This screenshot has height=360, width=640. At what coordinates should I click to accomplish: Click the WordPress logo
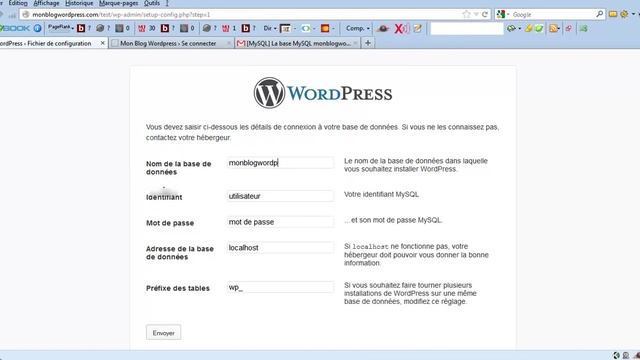pos(322,93)
